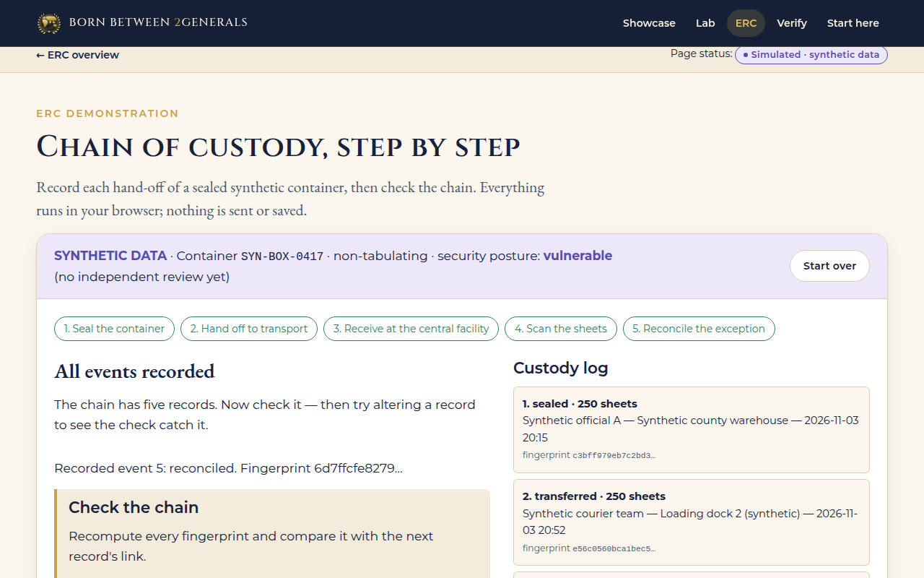Click 'Synthetic courier team — Loading dock 2' text
Screen dimensions: 924x578
(x=690, y=522)
